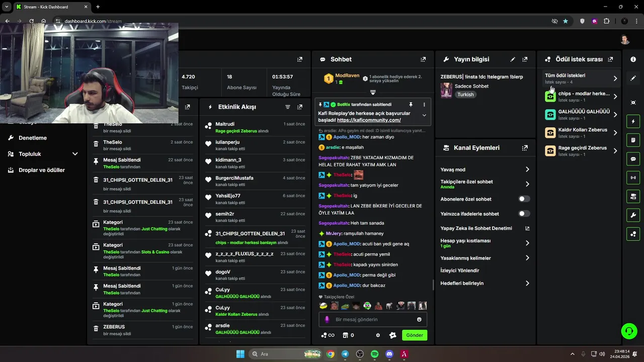The image size is (644, 362).
Task: Send chat message with Gönder button
Action: [415, 335]
